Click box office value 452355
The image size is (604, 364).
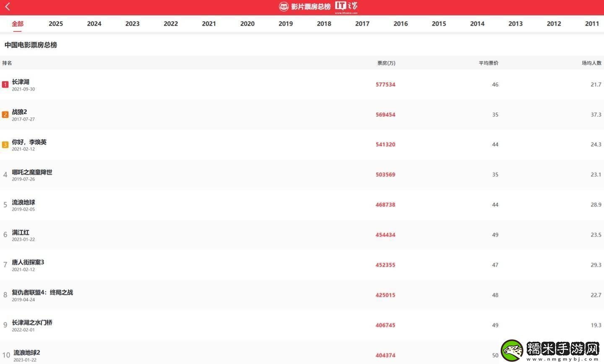pyautogui.click(x=385, y=265)
